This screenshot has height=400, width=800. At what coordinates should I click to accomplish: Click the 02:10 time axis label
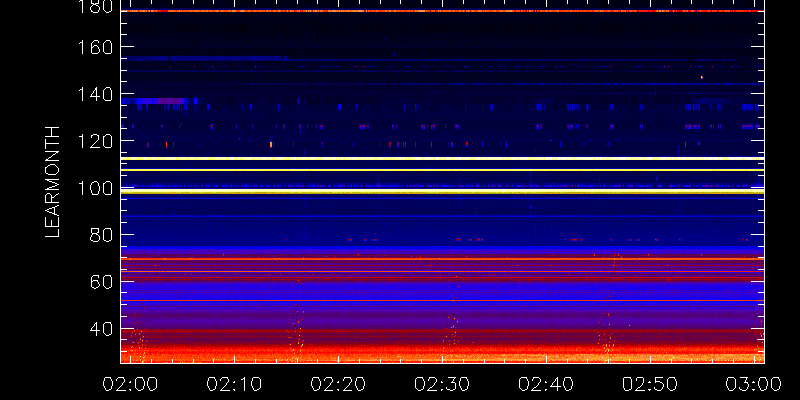[234, 384]
